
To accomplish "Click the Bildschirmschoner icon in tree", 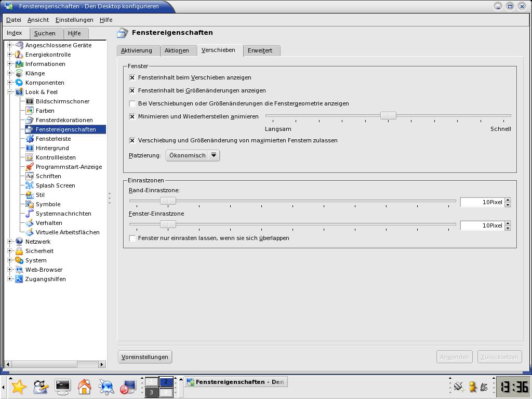I will click(30, 101).
